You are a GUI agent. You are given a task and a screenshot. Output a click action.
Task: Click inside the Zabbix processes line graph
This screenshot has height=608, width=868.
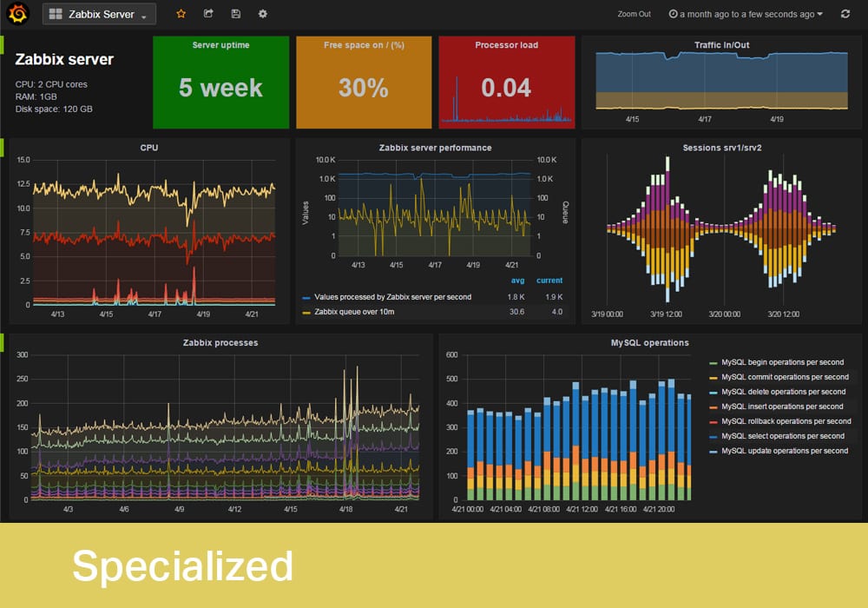[225, 427]
